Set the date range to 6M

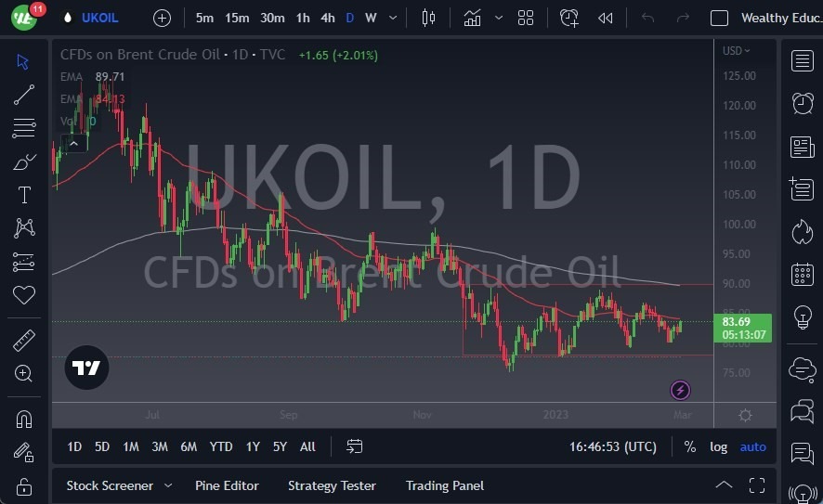tap(189, 446)
